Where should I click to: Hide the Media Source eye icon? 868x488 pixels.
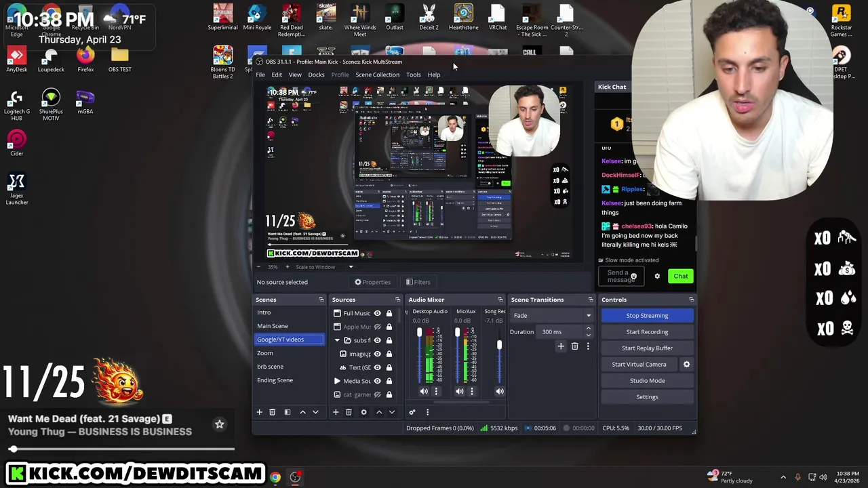(378, 381)
